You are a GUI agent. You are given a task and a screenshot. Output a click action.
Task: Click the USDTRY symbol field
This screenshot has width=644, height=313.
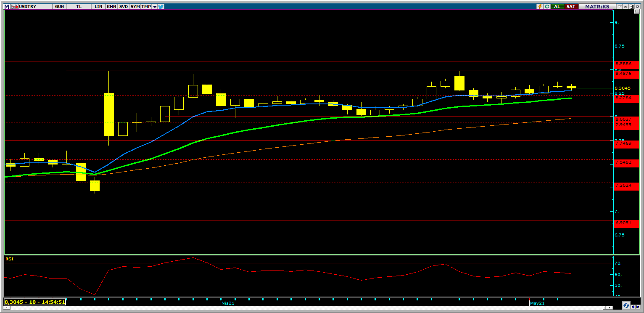(35, 6)
